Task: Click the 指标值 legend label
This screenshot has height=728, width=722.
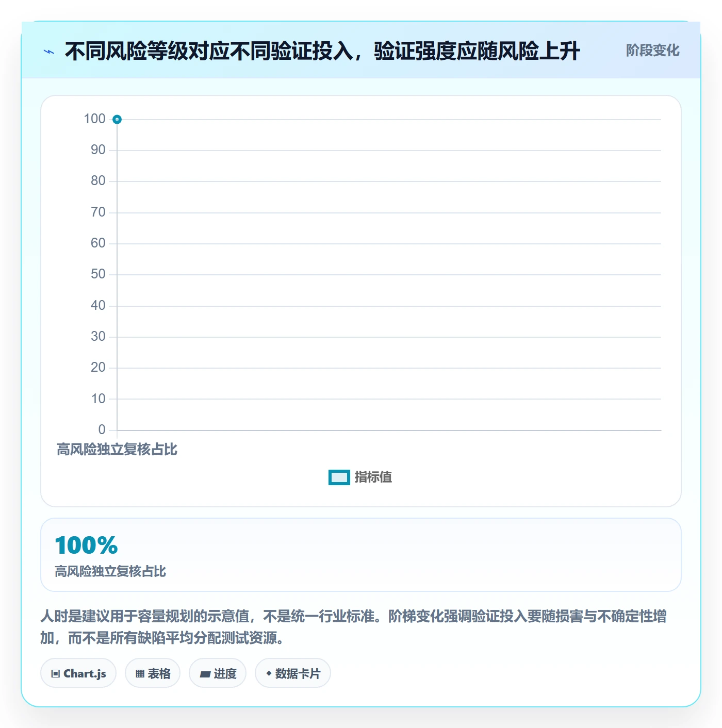Action: pyautogui.click(x=373, y=477)
